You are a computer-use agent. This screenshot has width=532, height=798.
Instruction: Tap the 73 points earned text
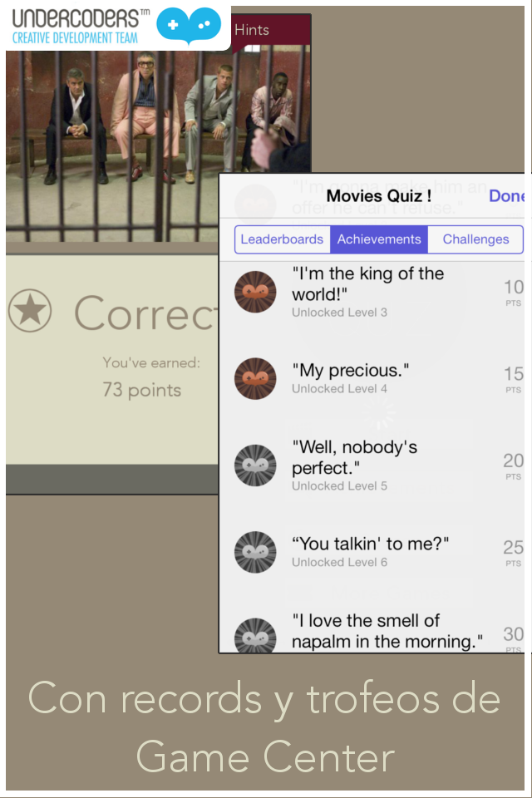coord(141,390)
